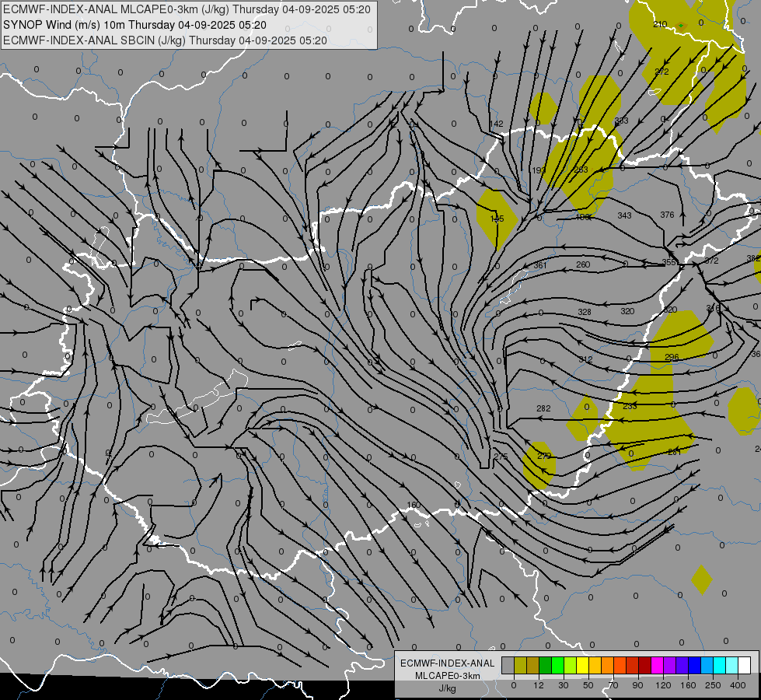This screenshot has height=700, width=761.
Task: Click the MLCAPE0-3km legend label
Action: [448, 676]
